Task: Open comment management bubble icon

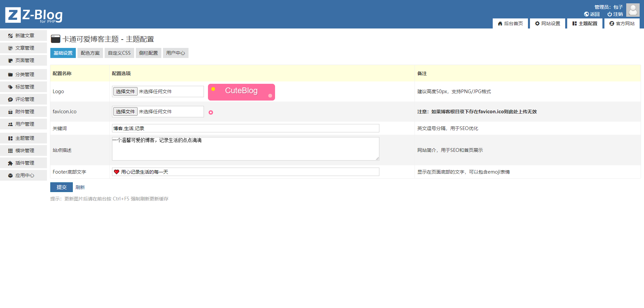Action: (10, 100)
